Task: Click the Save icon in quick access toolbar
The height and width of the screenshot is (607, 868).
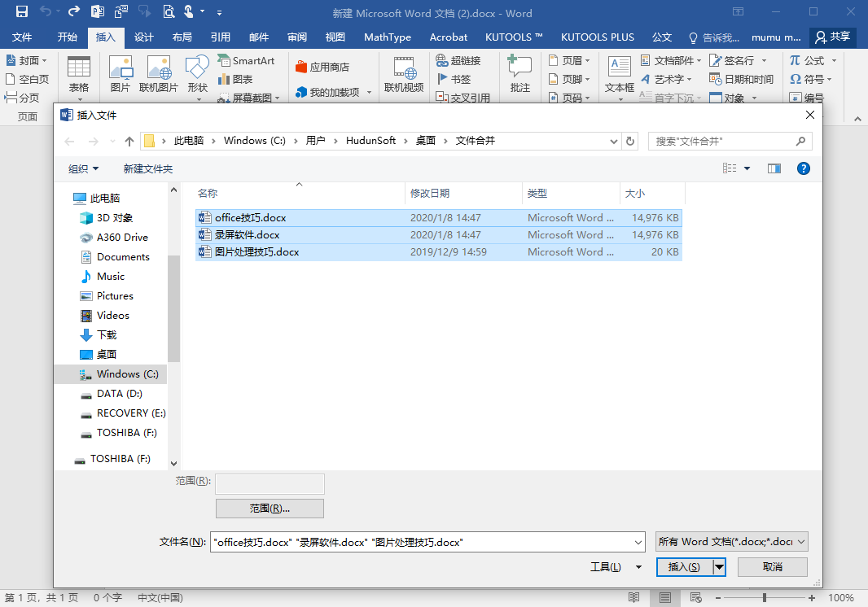Action: pyautogui.click(x=22, y=11)
